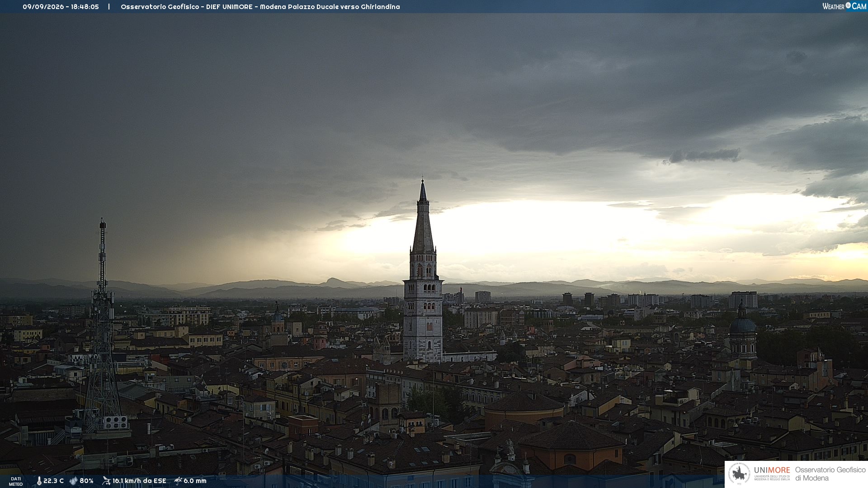
Task: Click the Ghirlandina tower spire in image
Action: click(x=423, y=217)
